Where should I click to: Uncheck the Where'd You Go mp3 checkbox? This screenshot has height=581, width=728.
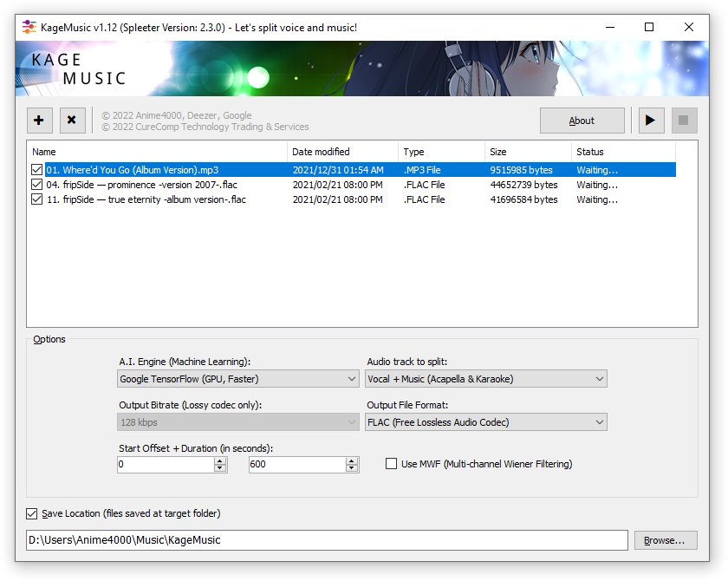click(36, 170)
